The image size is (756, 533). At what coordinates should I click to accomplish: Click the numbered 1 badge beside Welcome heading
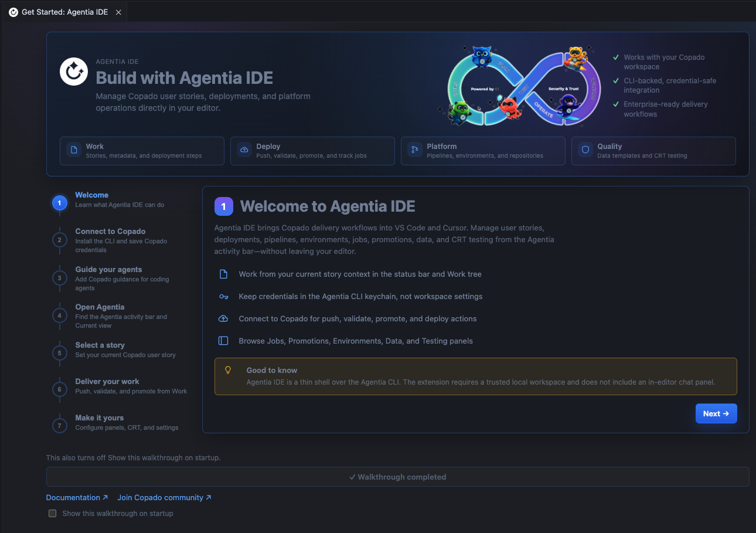pos(224,206)
